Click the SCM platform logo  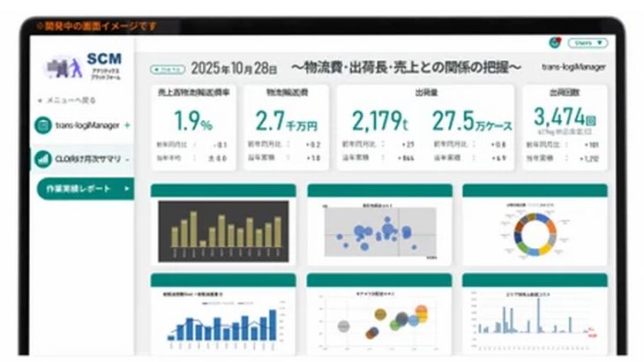point(84,65)
